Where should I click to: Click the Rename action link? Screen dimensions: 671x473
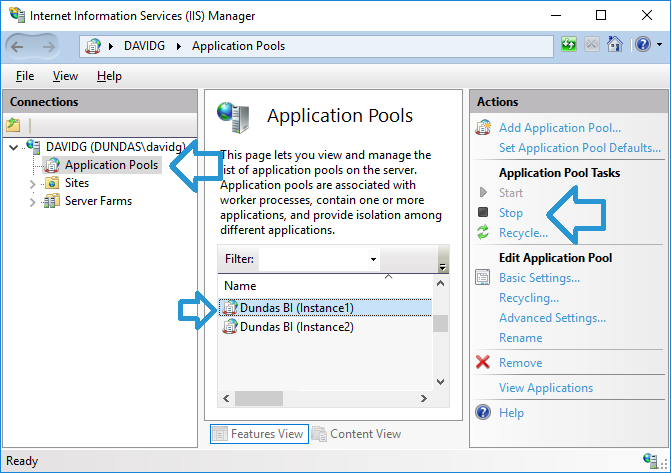point(520,338)
